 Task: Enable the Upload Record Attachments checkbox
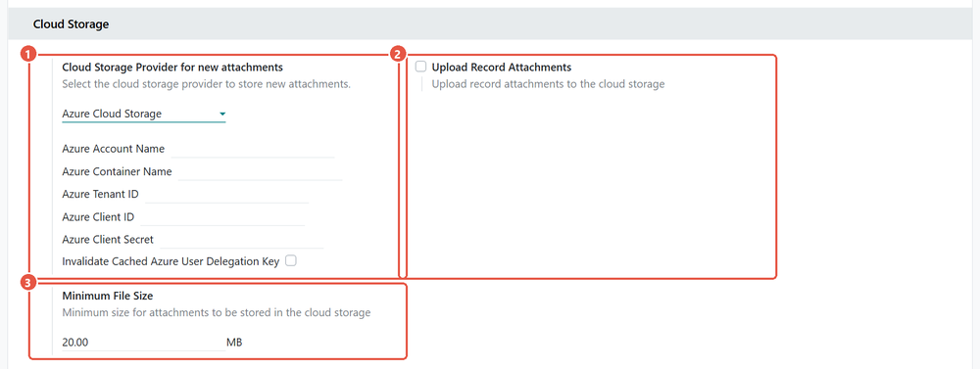click(x=420, y=67)
